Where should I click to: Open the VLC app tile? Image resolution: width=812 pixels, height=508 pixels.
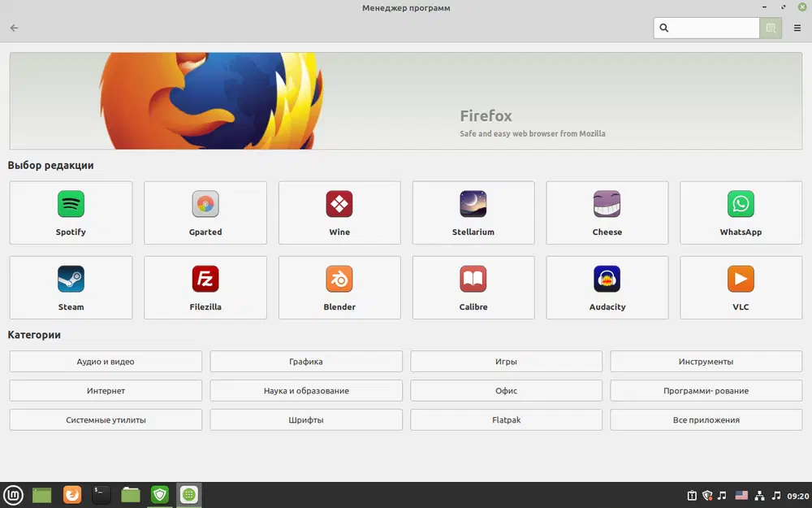point(741,288)
